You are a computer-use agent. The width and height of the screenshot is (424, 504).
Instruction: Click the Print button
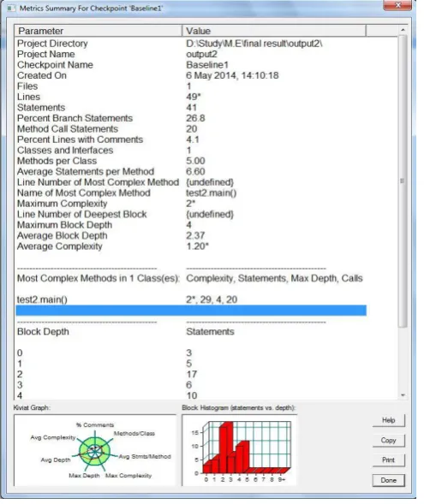point(388,460)
